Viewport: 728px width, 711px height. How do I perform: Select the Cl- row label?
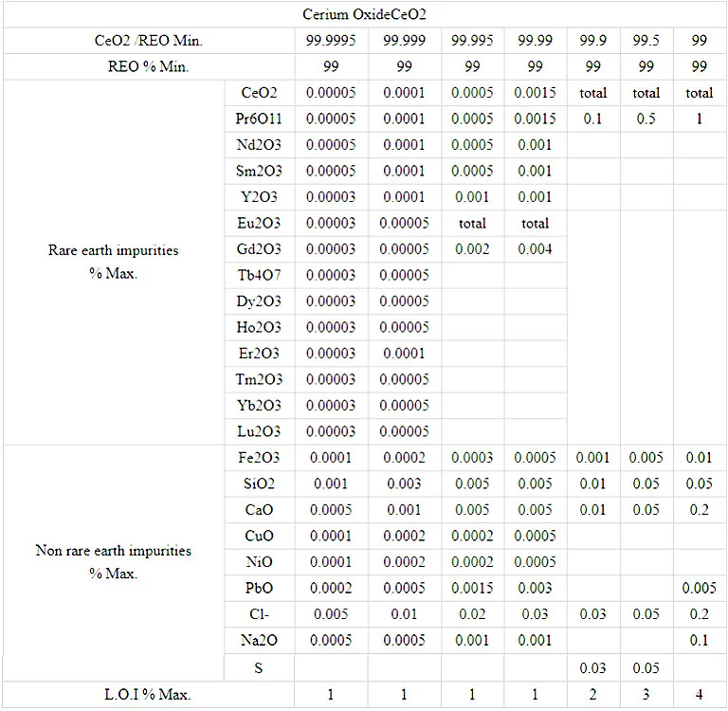pyautogui.click(x=259, y=614)
